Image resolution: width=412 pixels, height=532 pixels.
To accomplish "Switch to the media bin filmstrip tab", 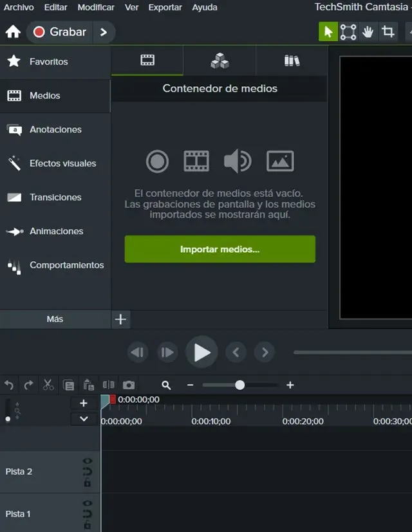I will tap(147, 60).
